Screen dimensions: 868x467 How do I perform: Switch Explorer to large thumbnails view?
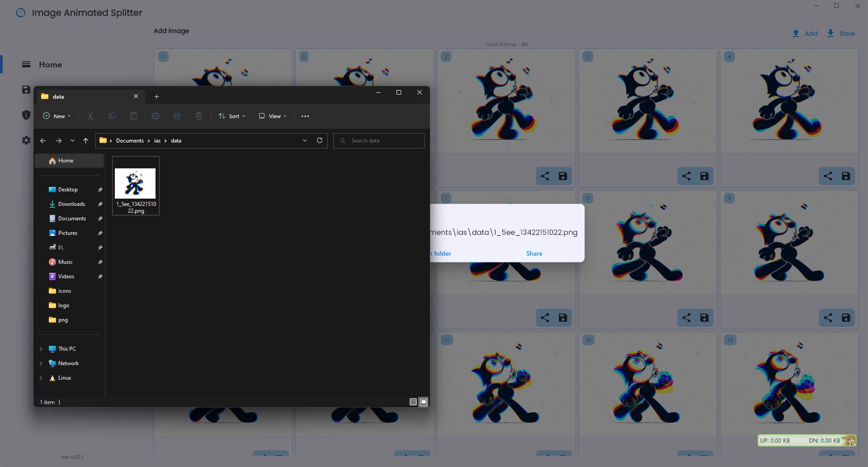tap(424, 402)
